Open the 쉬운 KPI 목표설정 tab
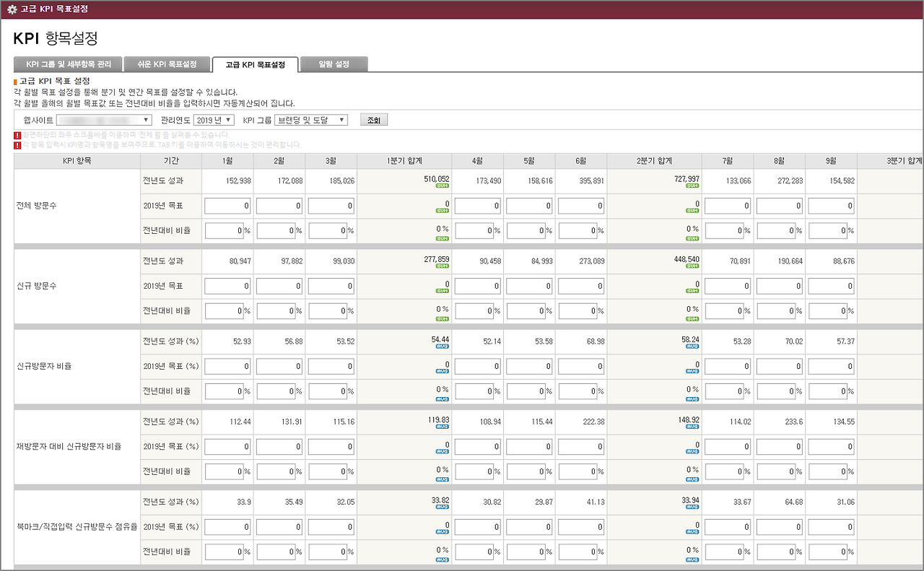This screenshot has height=571, width=924. [x=167, y=64]
